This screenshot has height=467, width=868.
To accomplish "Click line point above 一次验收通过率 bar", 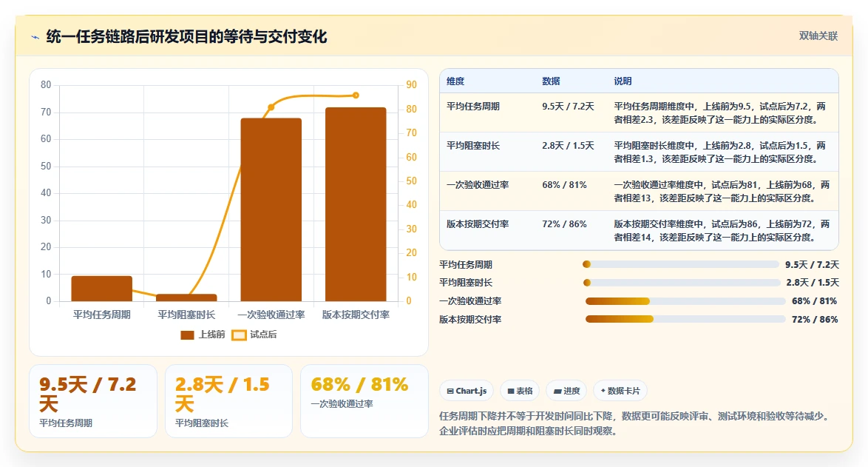I will point(271,107).
